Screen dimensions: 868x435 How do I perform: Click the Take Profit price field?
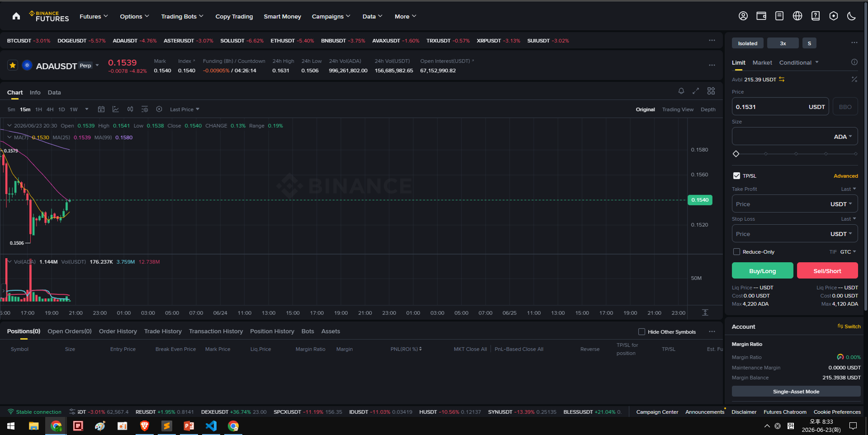click(795, 204)
